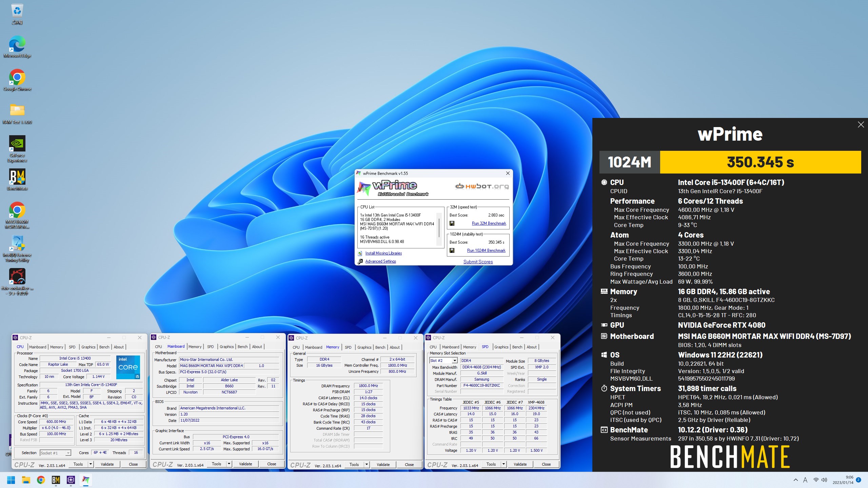Image resolution: width=868 pixels, height=488 pixels.
Task: Click Run 1024M Benchmark link
Action: point(486,250)
